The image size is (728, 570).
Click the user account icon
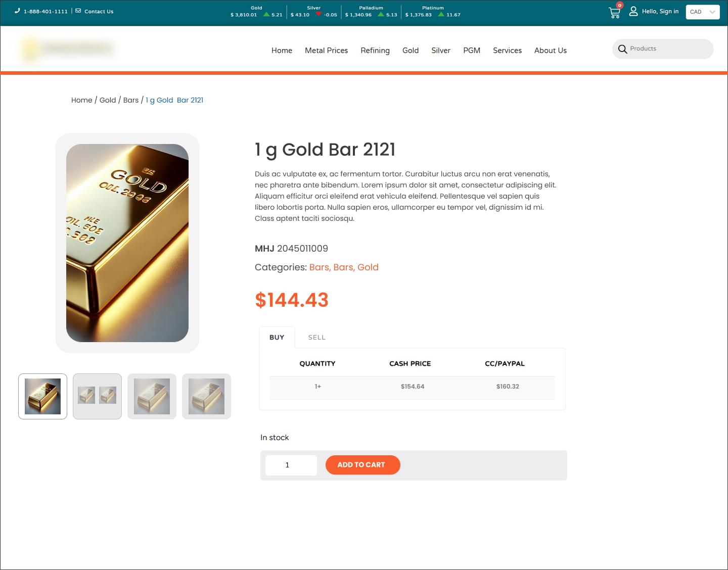pyautogui.click(x=633, y=11)
